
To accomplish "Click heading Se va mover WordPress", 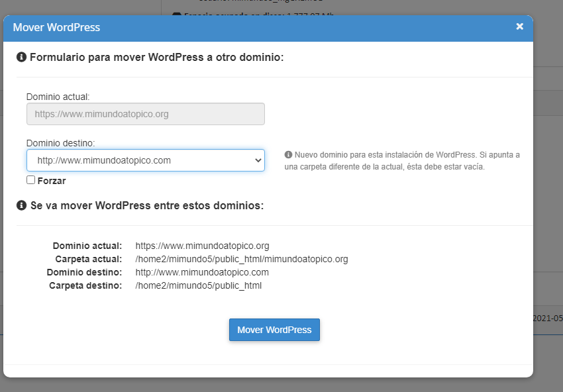I will pyautogui.click(x=147, y=206).
